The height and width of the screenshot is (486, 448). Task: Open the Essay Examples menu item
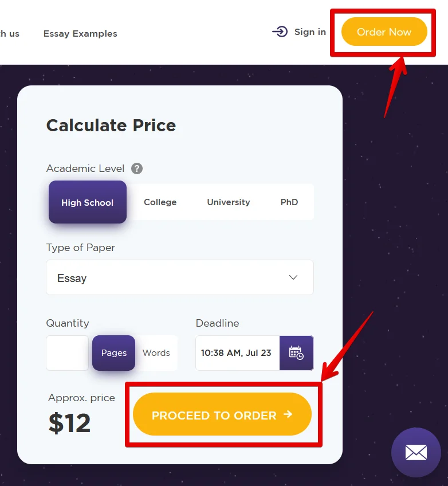(80, 34)
